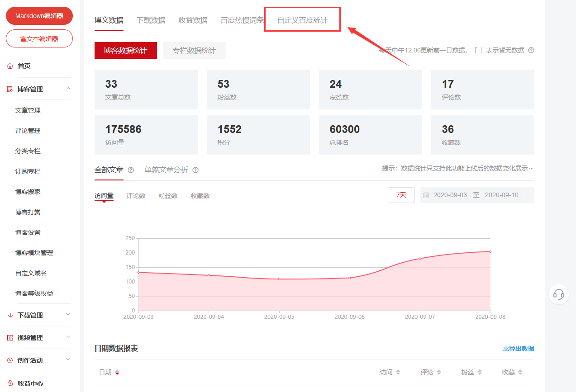Select the 专栏数据统计 button
The height and width of the screenshot is (392, 576).
[195, 51]
